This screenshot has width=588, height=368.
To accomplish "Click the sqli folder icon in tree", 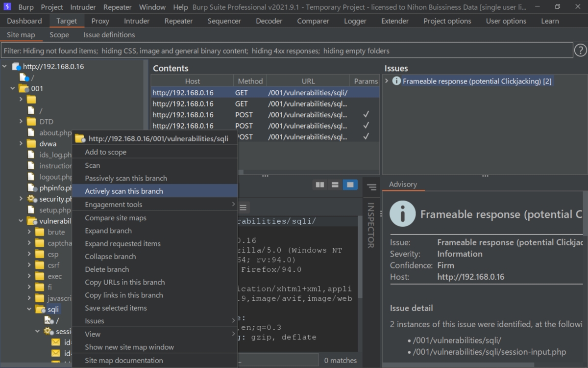I will click(x=40, y=309).
